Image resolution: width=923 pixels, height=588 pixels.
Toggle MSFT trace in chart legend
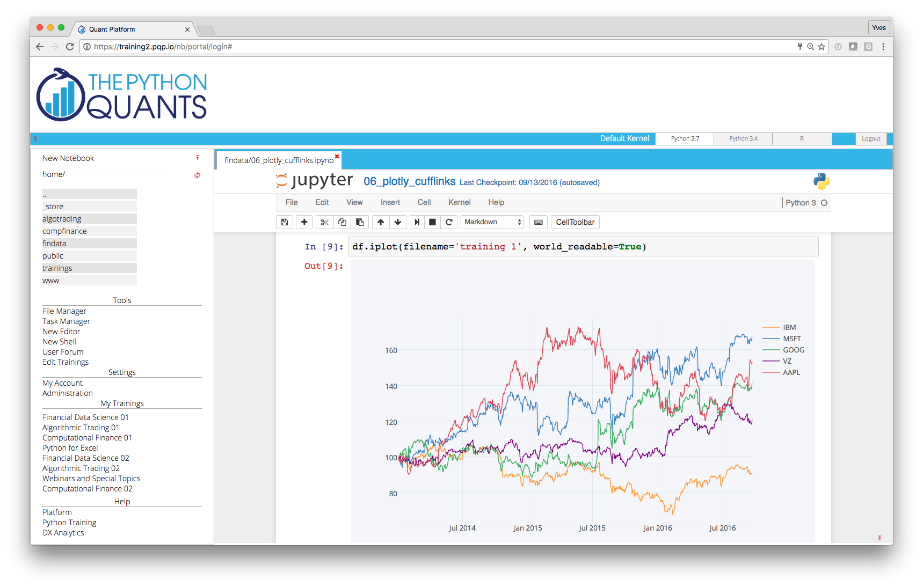[782, 339]
